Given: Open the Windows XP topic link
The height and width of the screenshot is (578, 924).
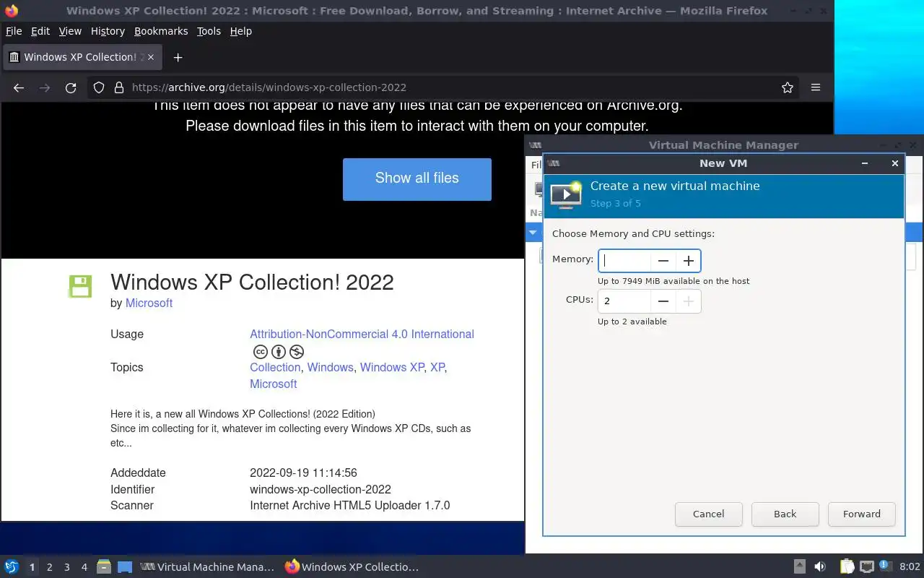Looking at the screenshot, I should [392, 368].
